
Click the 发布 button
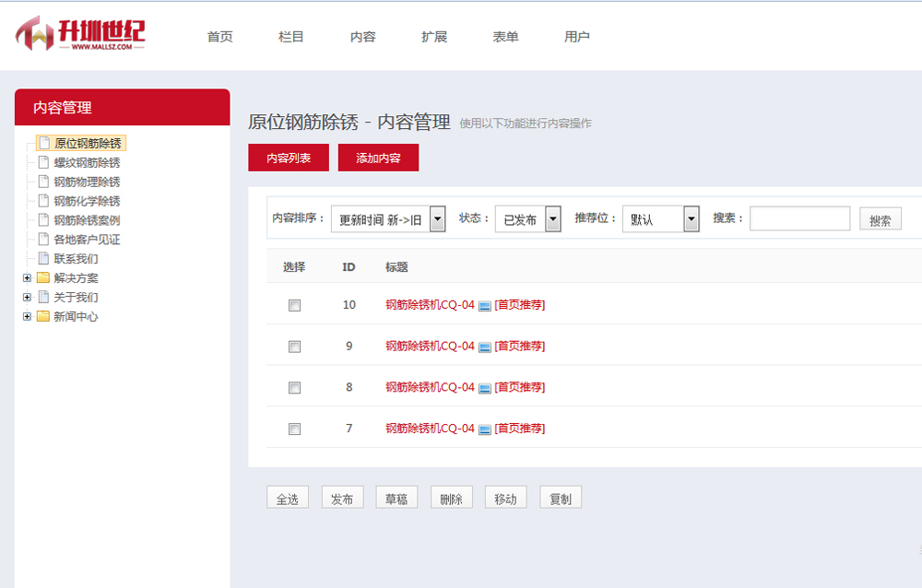point(342,498)
